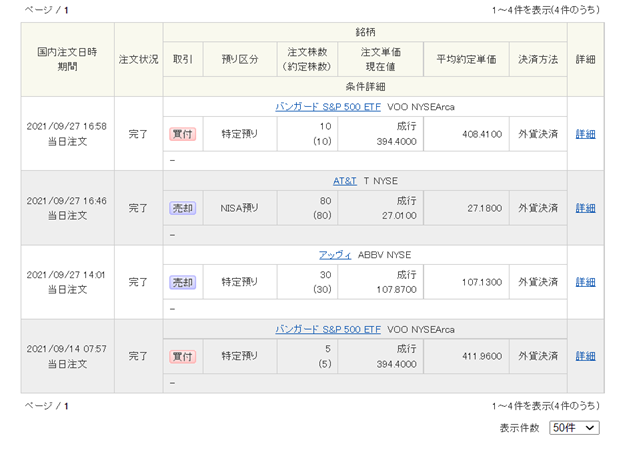
Task: Click 買付 badge of the 09/27 16:58 order
Action: click(182, 134)
